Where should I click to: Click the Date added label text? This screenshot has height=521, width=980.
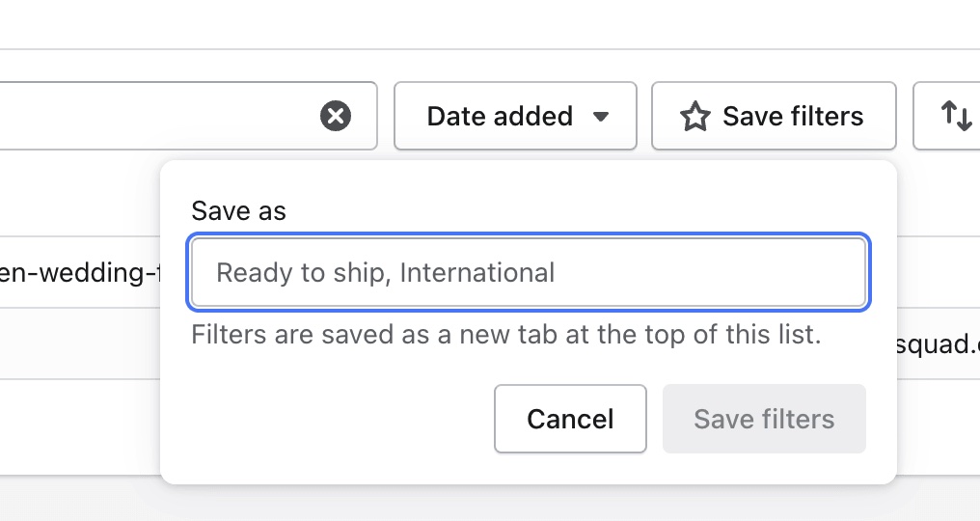[500, 117]
